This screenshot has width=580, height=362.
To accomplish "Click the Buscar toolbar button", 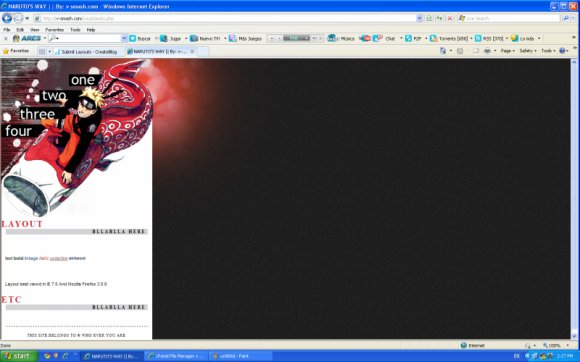I will click(140, 38).
